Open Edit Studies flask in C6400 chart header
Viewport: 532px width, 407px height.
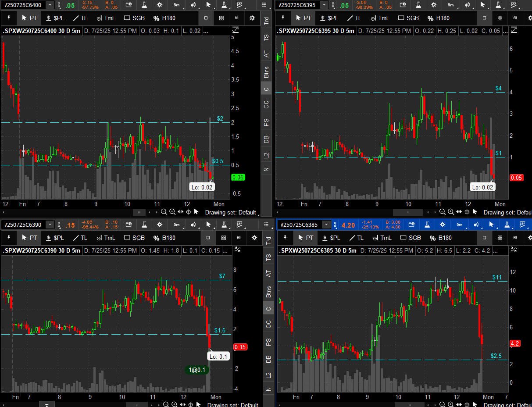[x=144, y=5]
